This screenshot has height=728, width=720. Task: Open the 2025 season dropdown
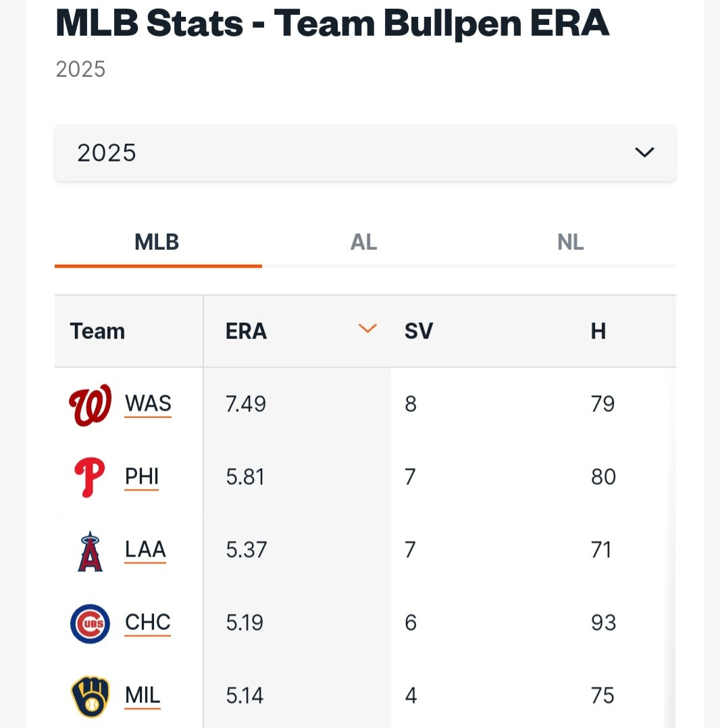pyautogui.click(x=365, y=153)
